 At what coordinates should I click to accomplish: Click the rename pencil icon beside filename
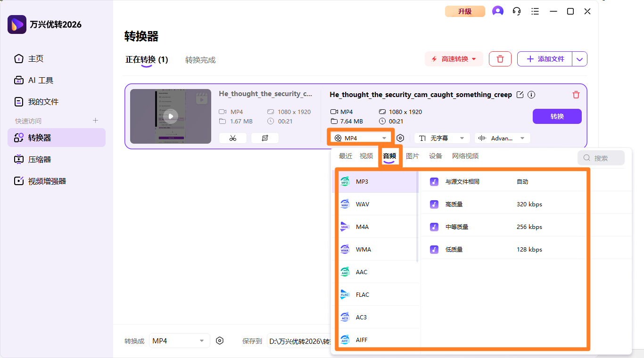(x=520, y=95)
